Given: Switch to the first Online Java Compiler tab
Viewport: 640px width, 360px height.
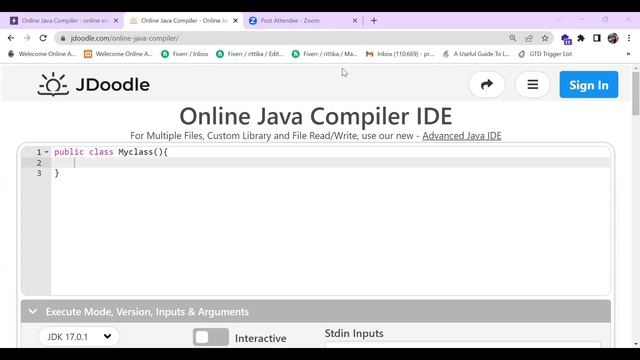Looking at the screenshot, I should [63, 20].
